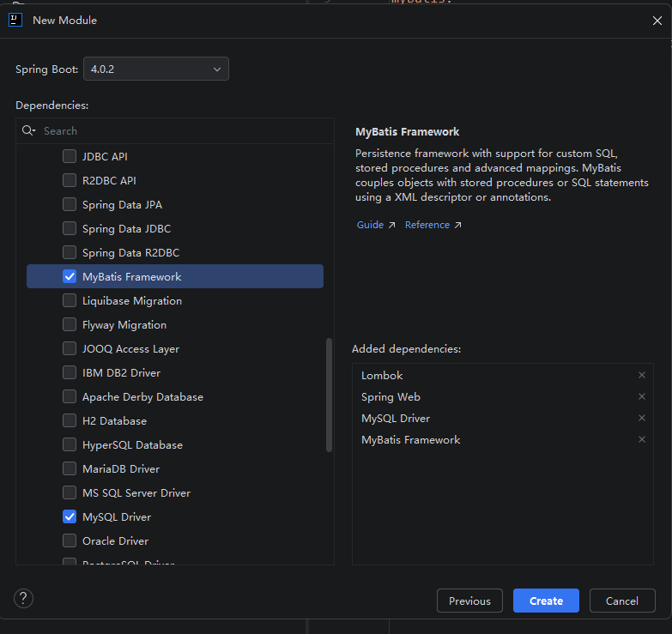672x634 pixels.
Task: Click the Previous button
Action: pyautogui.click(x=469, y=601)
